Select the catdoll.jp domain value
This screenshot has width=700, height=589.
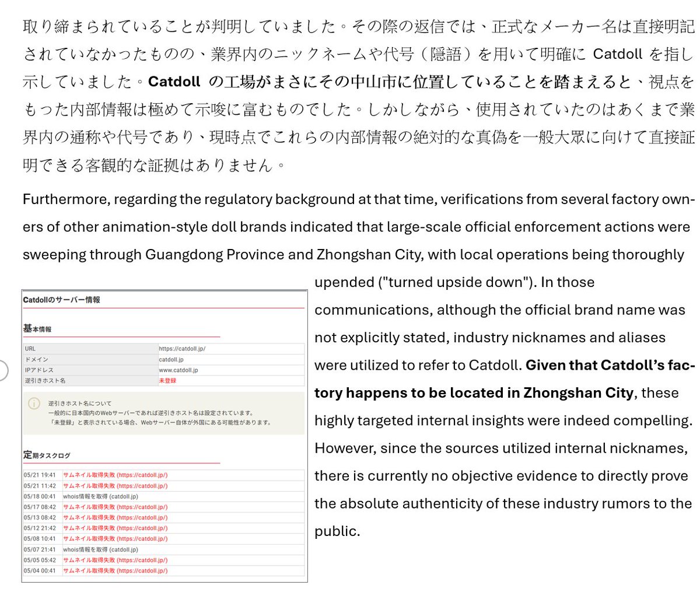(x=171, y=359)
